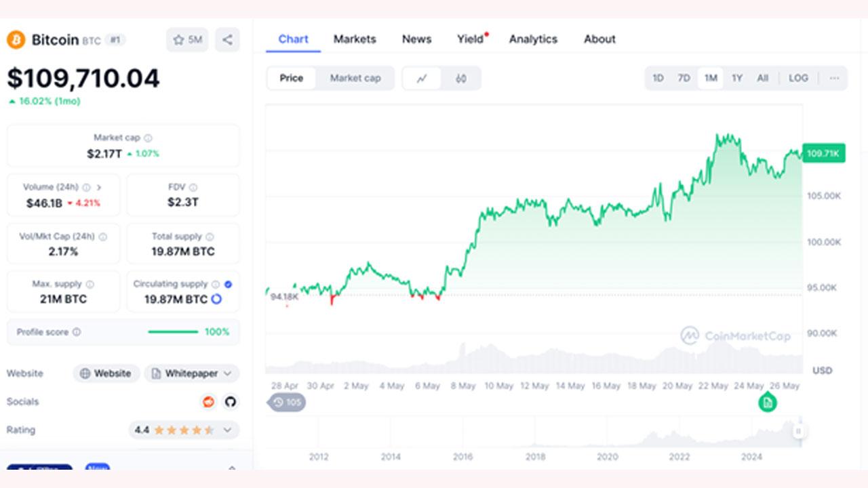868x488 pixels.
Task: Set chart range to All
Action: tap(763, 78)
